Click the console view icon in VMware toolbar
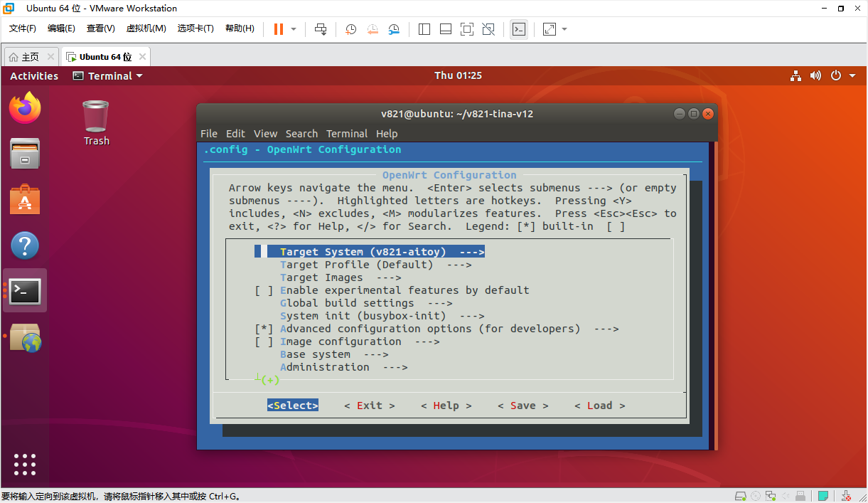The image size is (868, 503). [519, 29]
